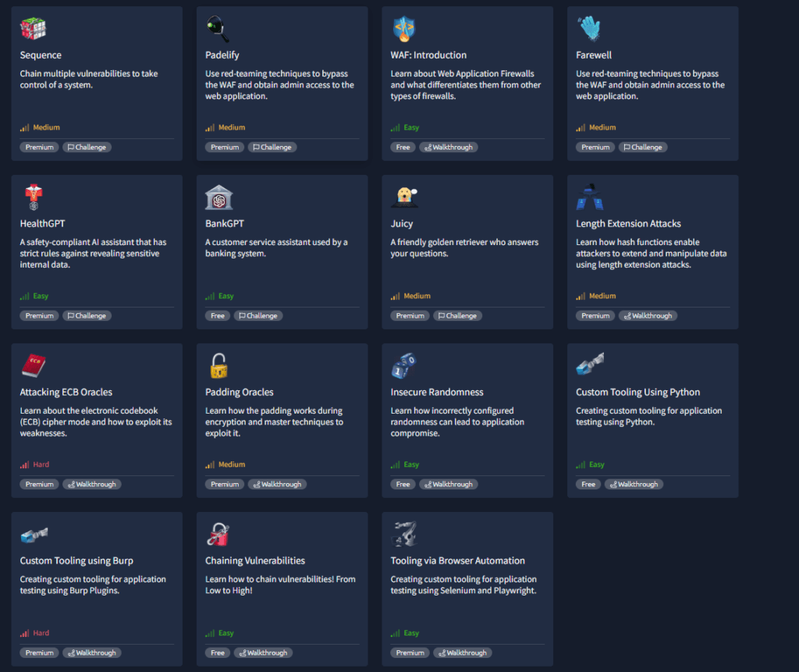The width and height of the screenshot is (799, 672).
Task: Click the Insecure Randomness dice icon
Action: (404, 366)
